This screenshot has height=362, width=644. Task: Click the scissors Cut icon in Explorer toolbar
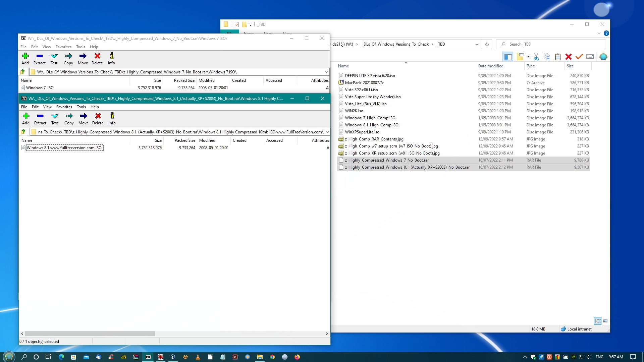point(536,57)
